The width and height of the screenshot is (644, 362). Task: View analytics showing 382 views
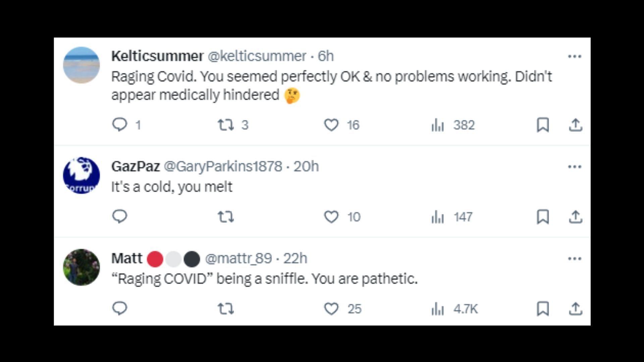[453, 125]
